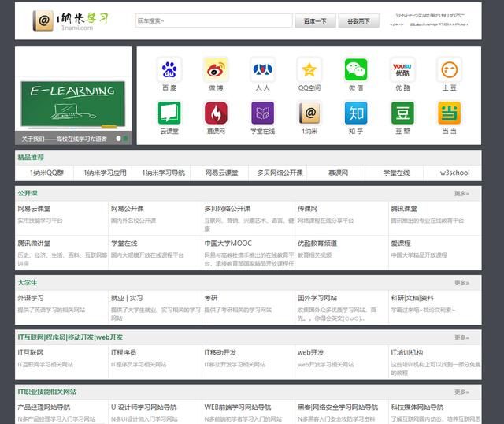Open the 腾讯课堂 link
Image resolution: width=504 pixels, height=424 pixels.
pos(404,209)
